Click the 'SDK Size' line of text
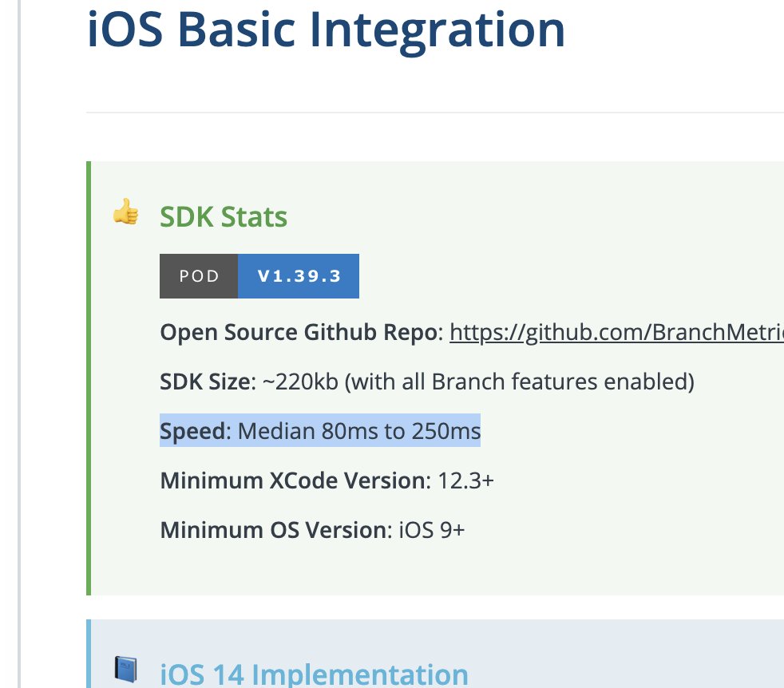Screen dimensions: 784x688 point(427,382)
